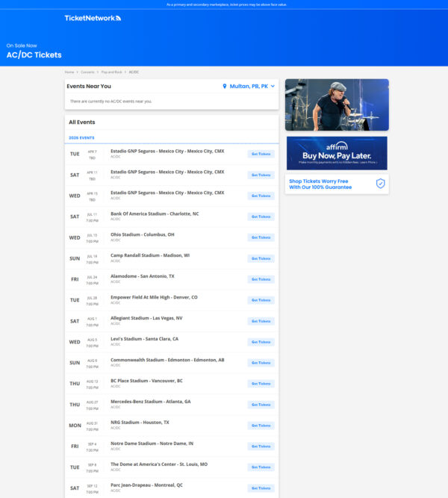This screenshot has width=448, height=498.
Task: Open the Allegiant Stadium Las Vegas event
Action: click(146, 318)
